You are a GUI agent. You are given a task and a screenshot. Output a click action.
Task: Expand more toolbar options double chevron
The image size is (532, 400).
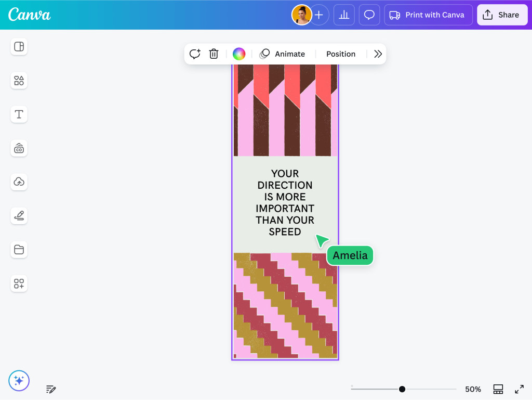[x=378, y=54]
